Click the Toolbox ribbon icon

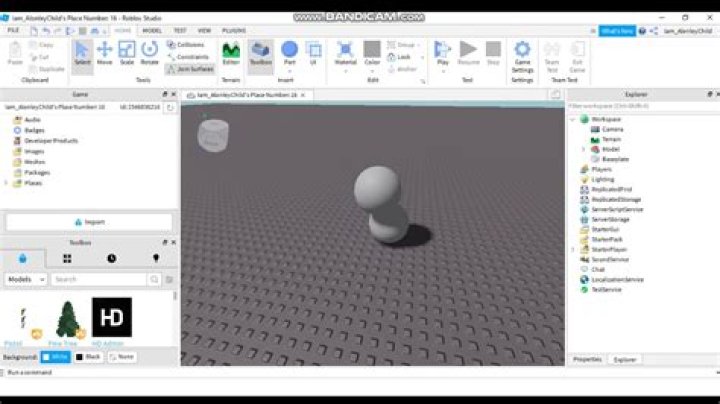(x=260, y=53)
